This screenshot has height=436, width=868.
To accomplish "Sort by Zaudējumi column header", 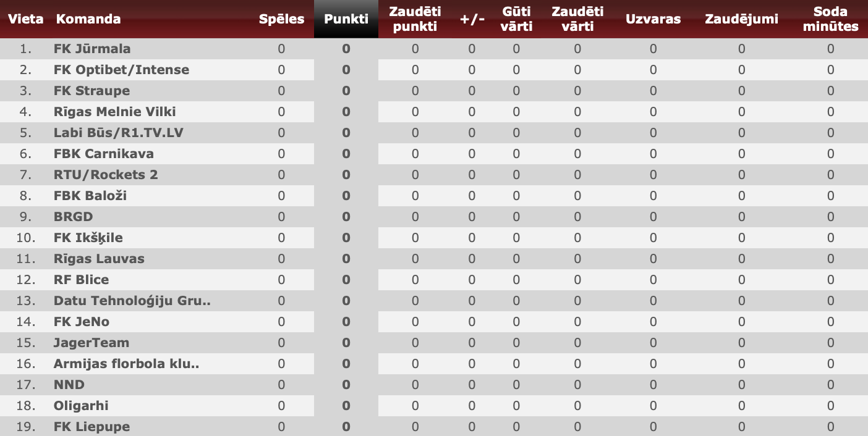I will tap(741, 19).
